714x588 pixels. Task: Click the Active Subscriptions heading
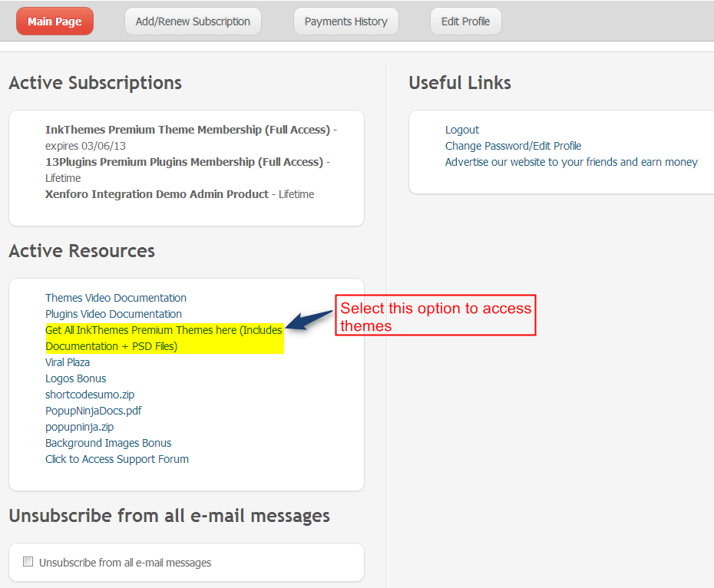click(x=95, y=83)
